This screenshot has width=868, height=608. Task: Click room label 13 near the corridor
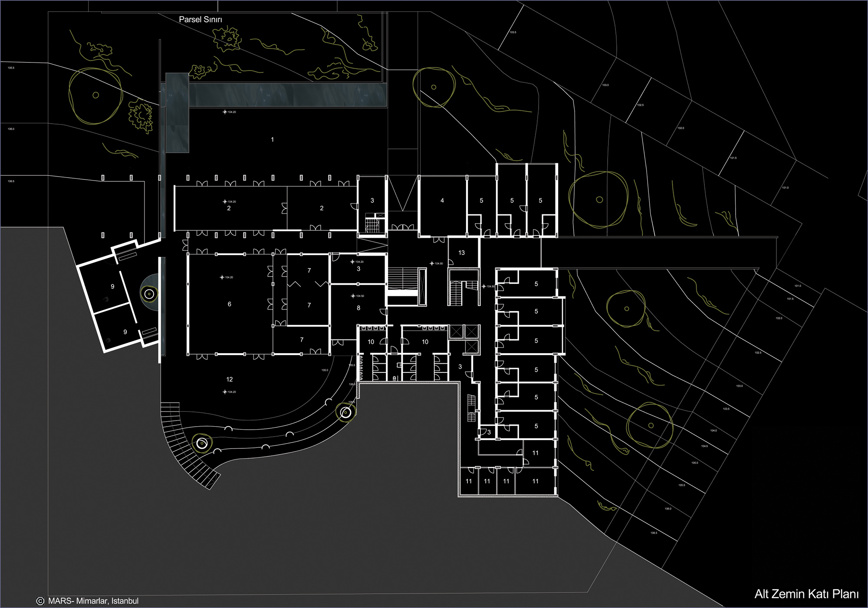coord(461,253)
